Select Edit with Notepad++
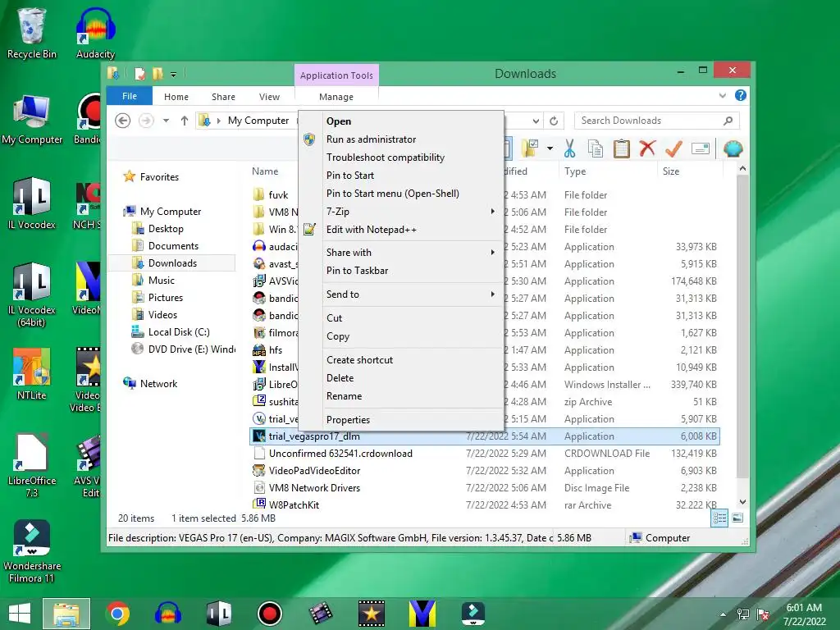Viewport: 840px width, 630px height. click(401, 230)
